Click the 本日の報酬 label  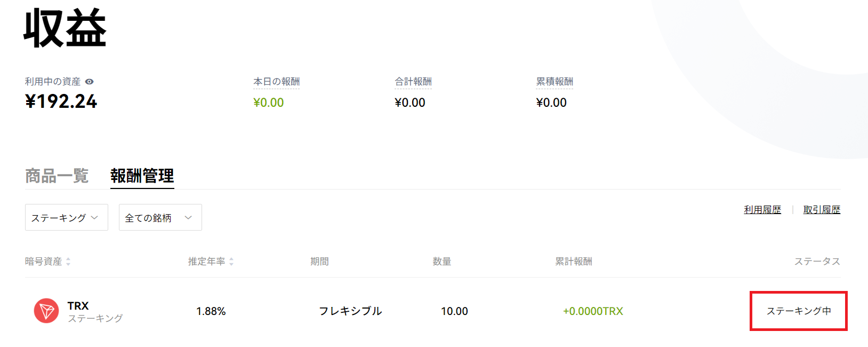pos(276,82)
